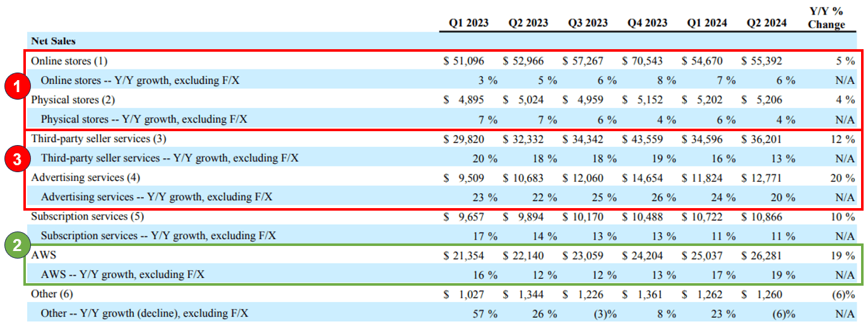This screenshot has height=333, width=868.
Task: Click the Q1 2023 column header
Action: (x=468, y=23)
